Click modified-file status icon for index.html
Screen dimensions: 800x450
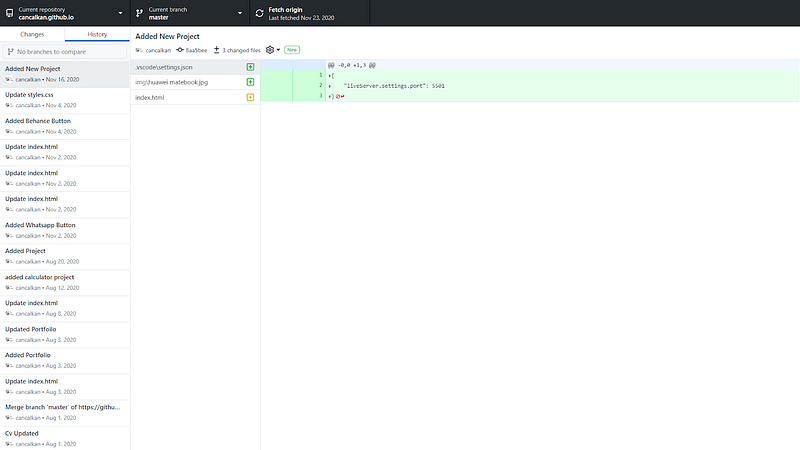(x=250, y=97)
